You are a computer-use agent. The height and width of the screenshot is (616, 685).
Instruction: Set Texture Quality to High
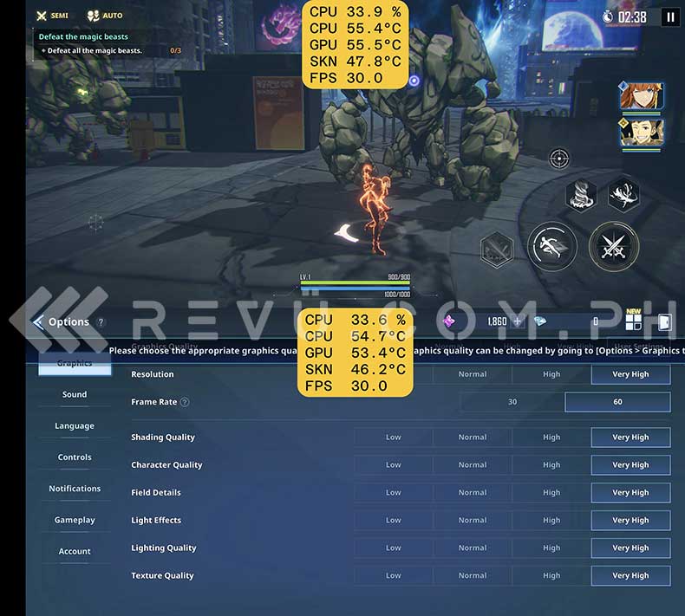(x=551, y=575)
